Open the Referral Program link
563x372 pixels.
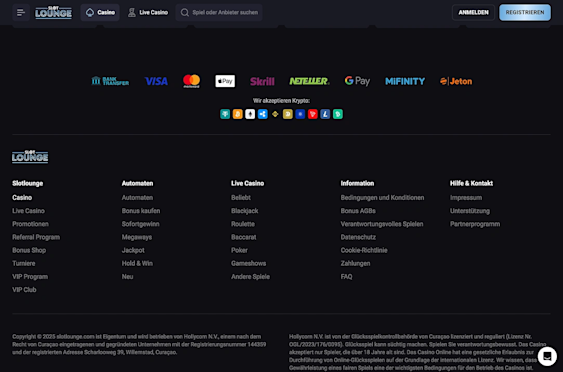point(36,237)
